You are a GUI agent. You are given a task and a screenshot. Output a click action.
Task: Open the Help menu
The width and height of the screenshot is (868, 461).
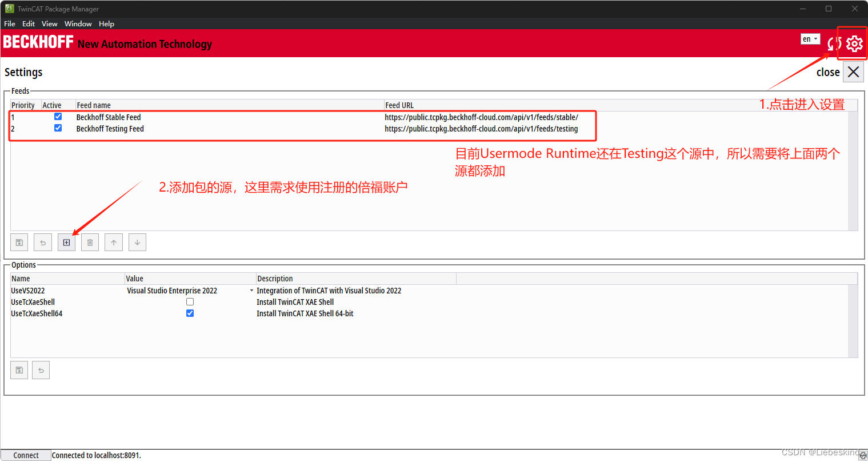click(106, 23)
